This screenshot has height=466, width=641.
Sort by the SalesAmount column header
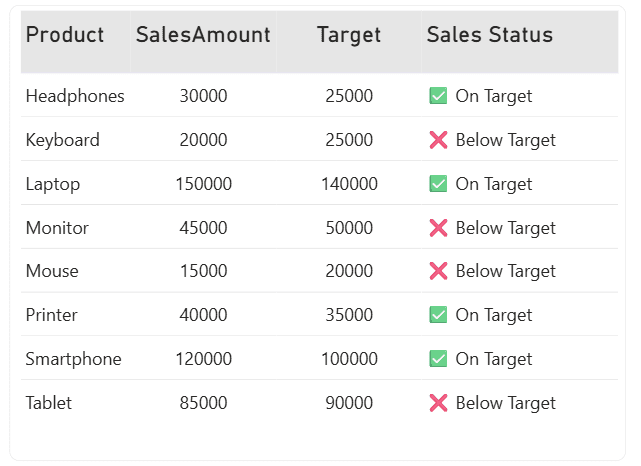coord(203,35)
